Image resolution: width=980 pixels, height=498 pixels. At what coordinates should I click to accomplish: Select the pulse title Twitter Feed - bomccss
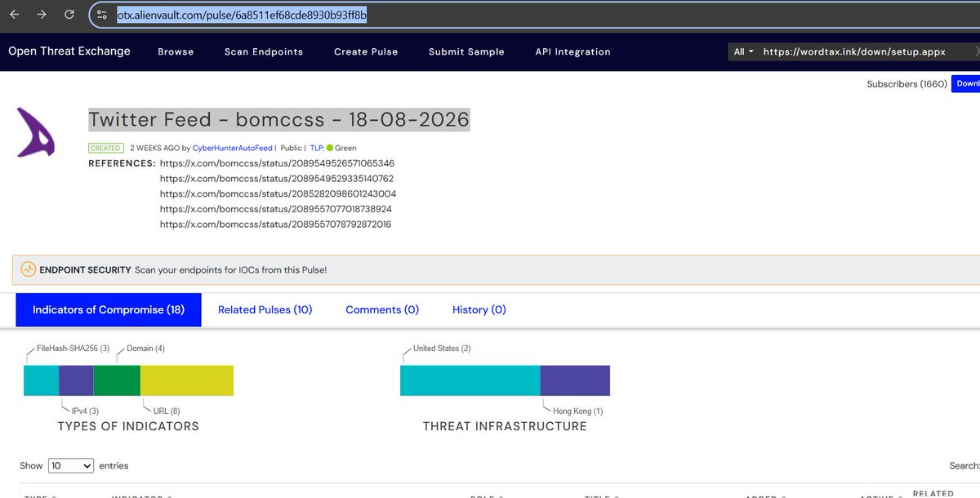point(278,119)
